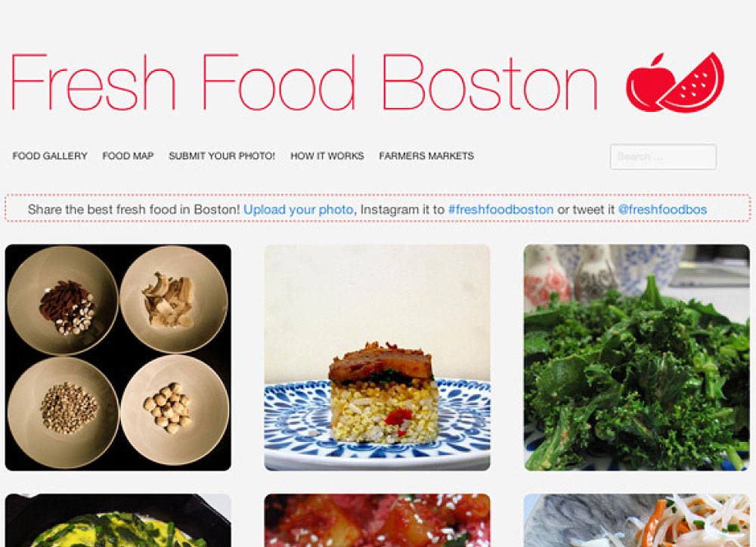Viewport: 756px width, 547px height.
Task: Open the Food Gallery menu item
Action: [50, 156]
